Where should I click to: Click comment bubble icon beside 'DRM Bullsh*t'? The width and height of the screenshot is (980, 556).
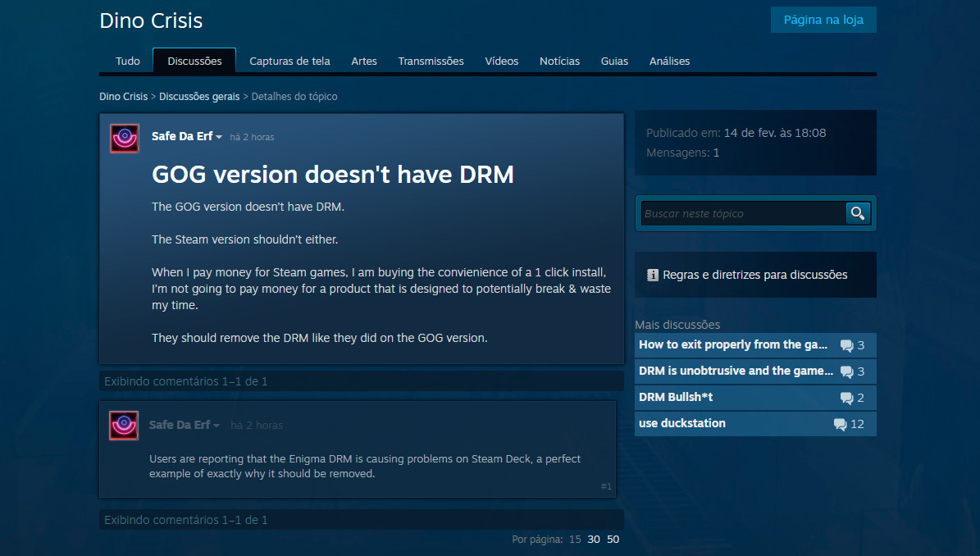tap(846, 398)
